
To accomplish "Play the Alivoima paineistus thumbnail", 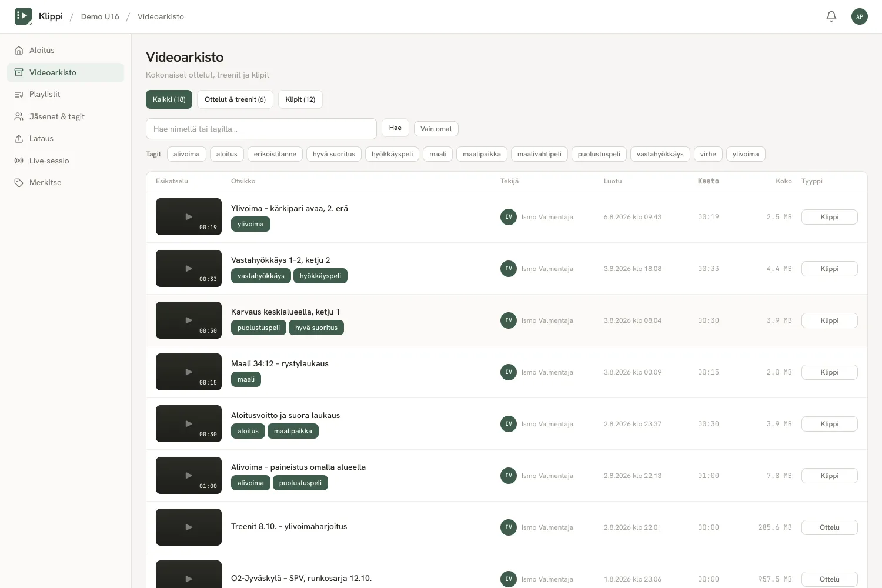I will point(189,476).
